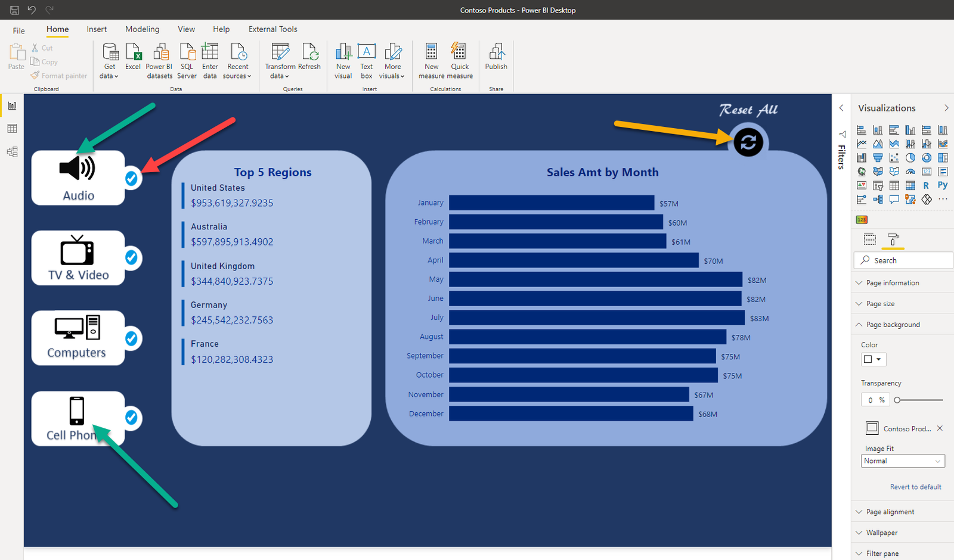Screen dimensions: 954x560
Task: Expand the Wallpaper section
Action: click(903, 533)
